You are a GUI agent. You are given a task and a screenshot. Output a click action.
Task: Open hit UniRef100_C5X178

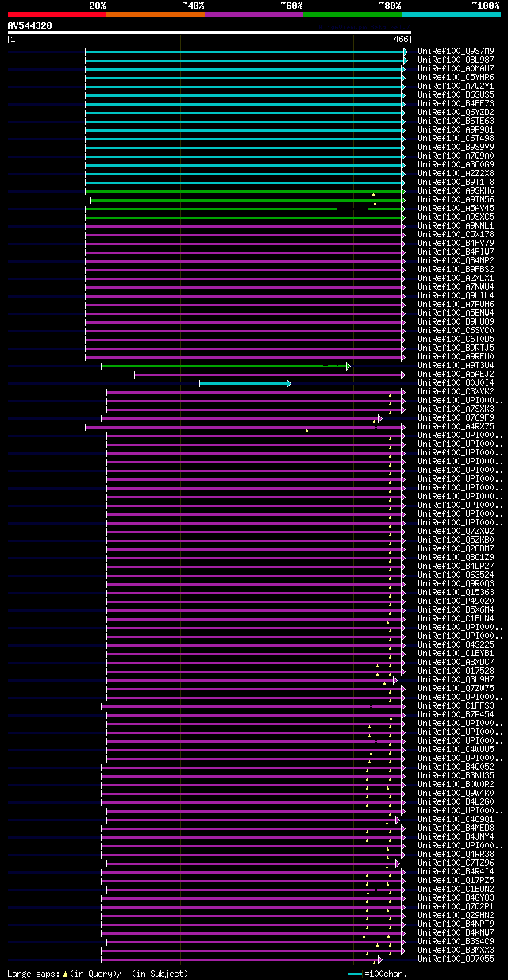coord(456,234)
